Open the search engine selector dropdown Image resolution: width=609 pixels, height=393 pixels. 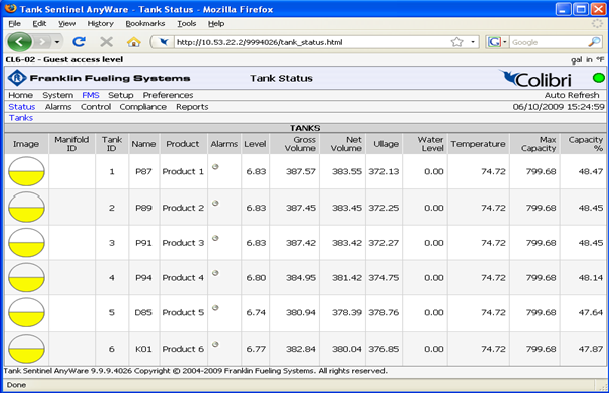coord(498,42)
